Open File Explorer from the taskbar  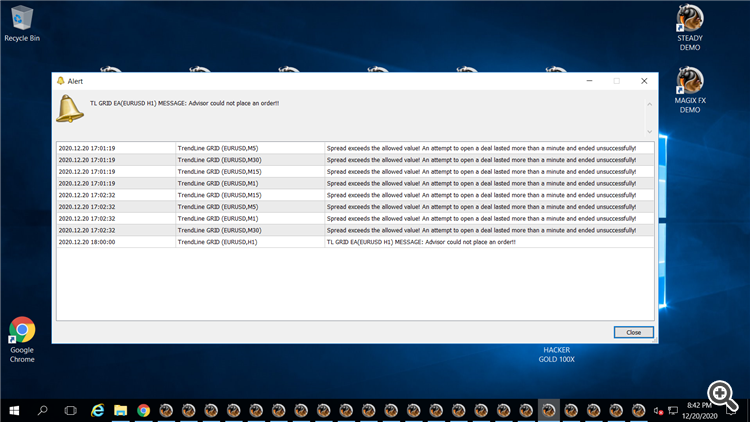tap(121, 411)
